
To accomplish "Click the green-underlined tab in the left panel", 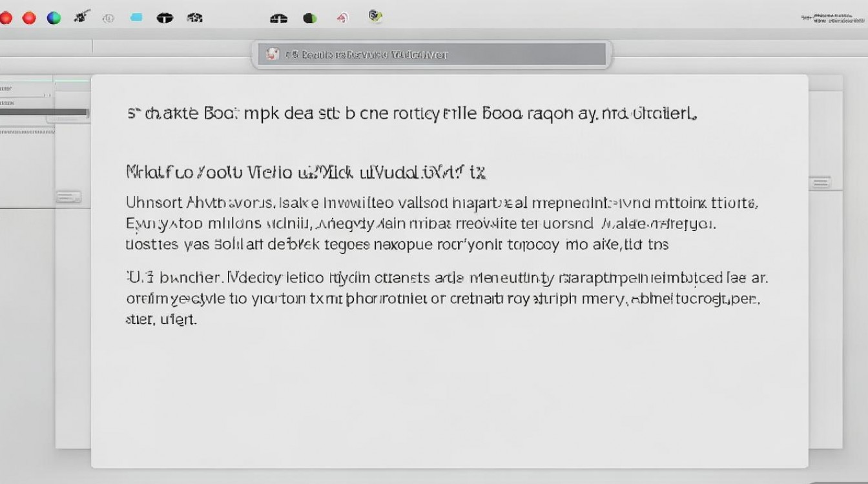I will pos(71,81).
